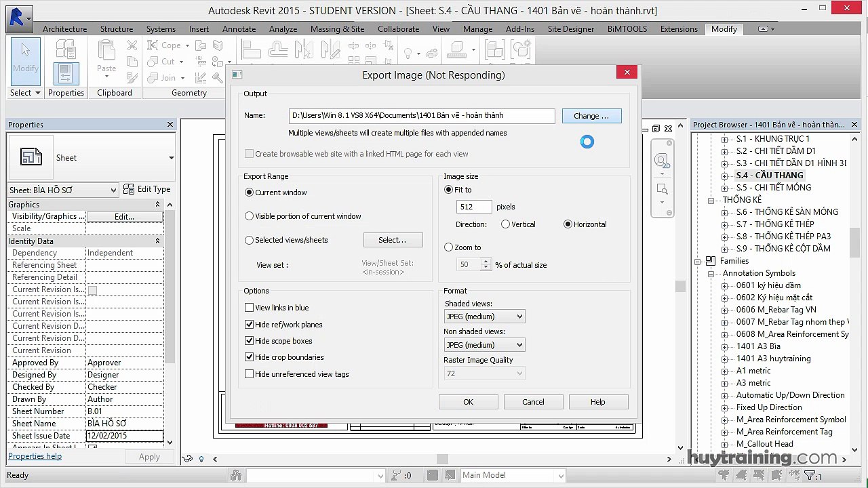Select the 2D Steering Wheel in navigation bar
868x488 pixels.
click(661, 161)
